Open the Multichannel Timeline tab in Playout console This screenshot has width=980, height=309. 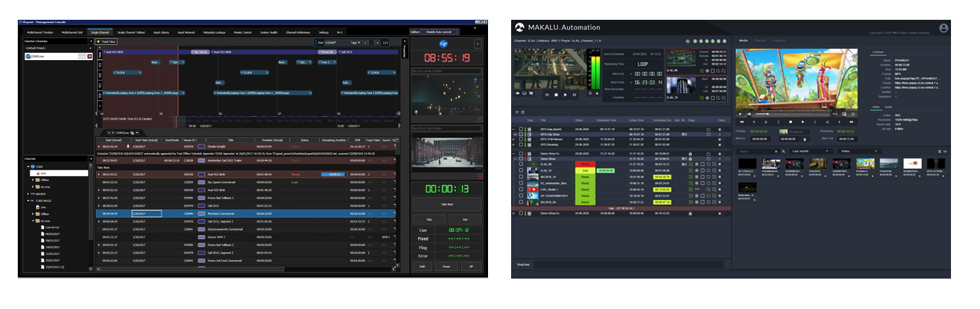click(x=40, y=32)
